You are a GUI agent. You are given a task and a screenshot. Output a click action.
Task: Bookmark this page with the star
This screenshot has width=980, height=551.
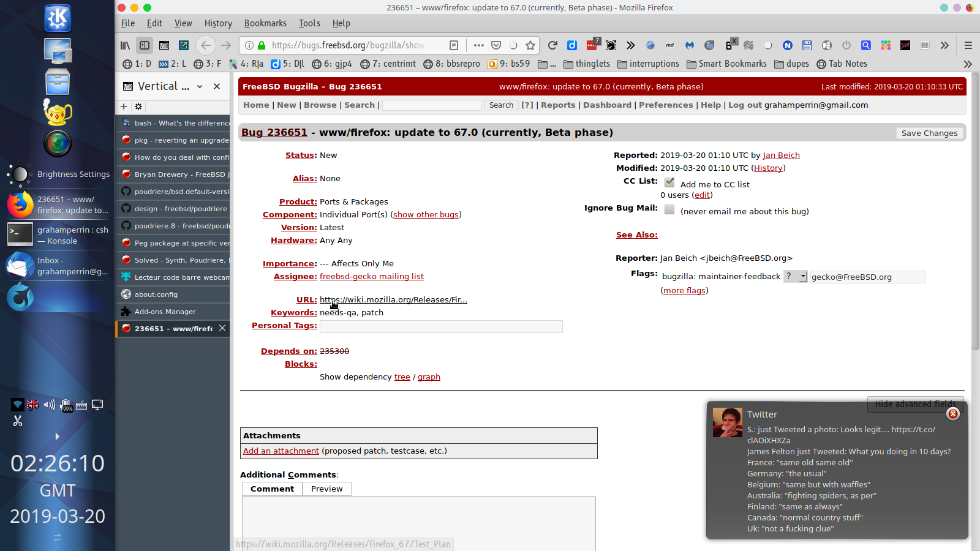point(530,45)
